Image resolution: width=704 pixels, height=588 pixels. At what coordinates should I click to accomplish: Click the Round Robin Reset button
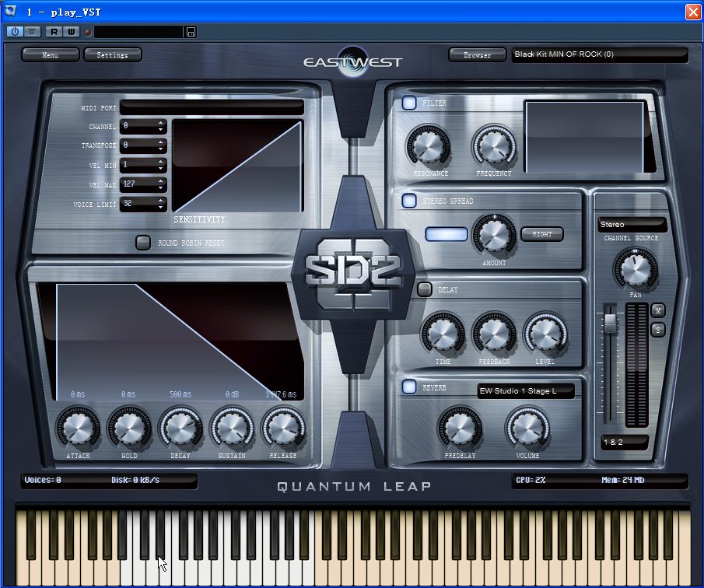tap(143, 243)
